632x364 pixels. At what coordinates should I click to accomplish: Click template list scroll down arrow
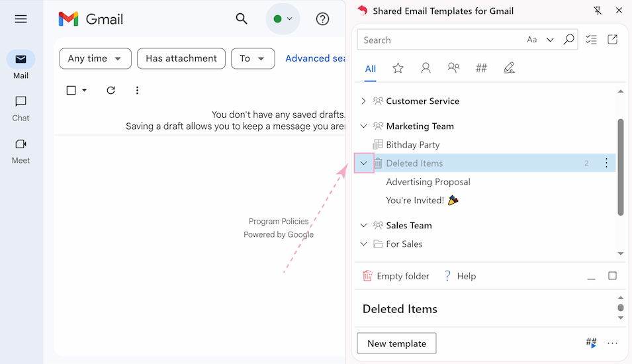click(621, 253)
